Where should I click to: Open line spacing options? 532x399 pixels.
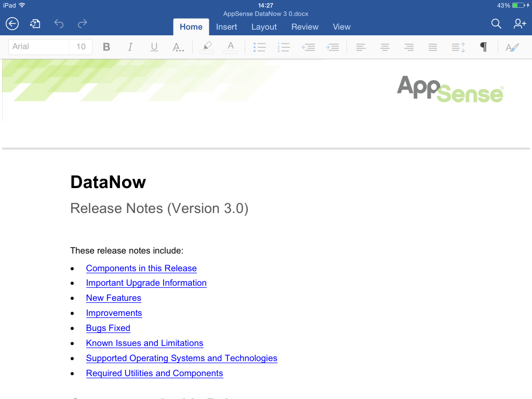[x=458, y=47]
